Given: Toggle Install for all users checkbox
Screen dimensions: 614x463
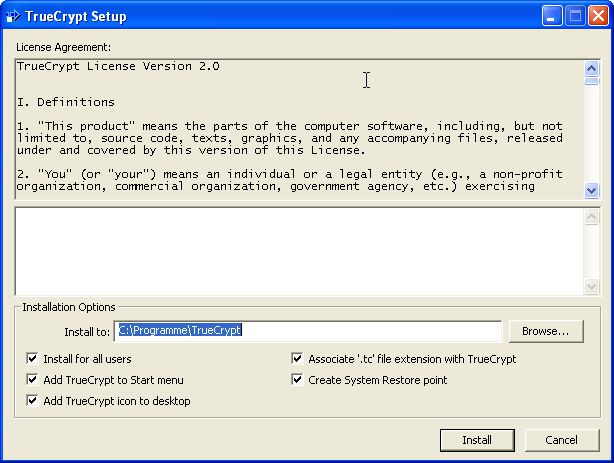Looking at the screenshot, I should point(32,358).
